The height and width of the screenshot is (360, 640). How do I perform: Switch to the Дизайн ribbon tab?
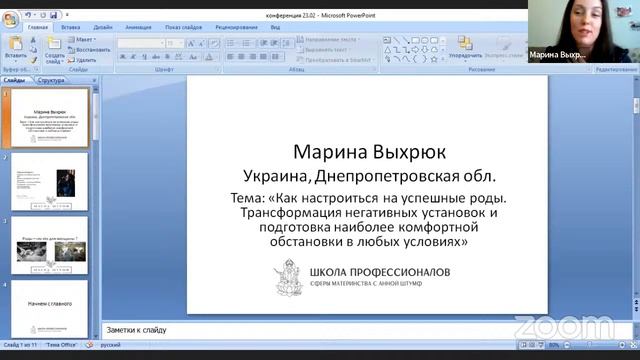point(103,27)
